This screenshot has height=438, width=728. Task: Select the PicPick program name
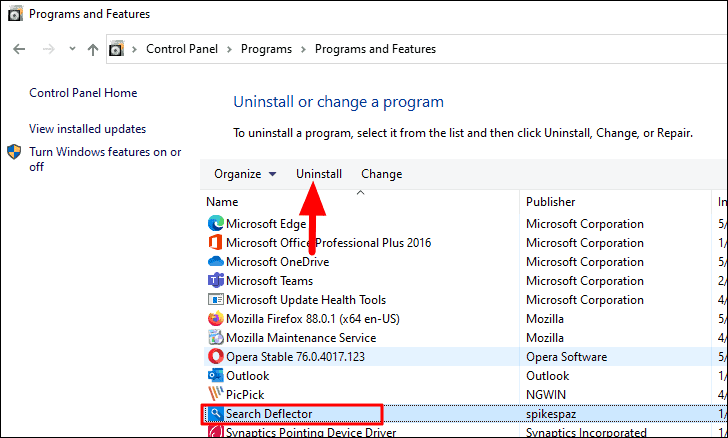245,395
